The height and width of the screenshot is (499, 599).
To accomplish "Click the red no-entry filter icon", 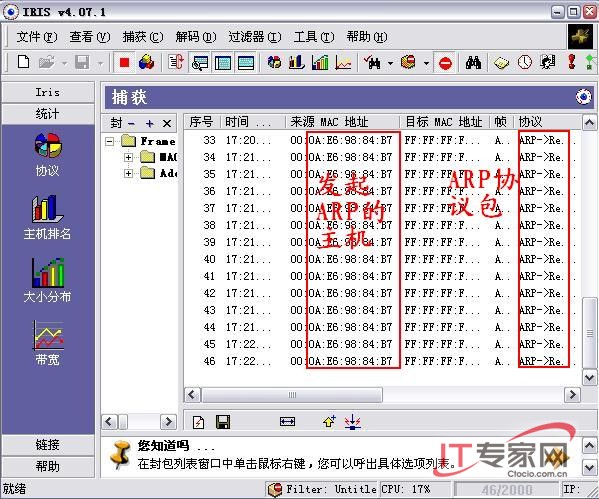I will [445, 63].
